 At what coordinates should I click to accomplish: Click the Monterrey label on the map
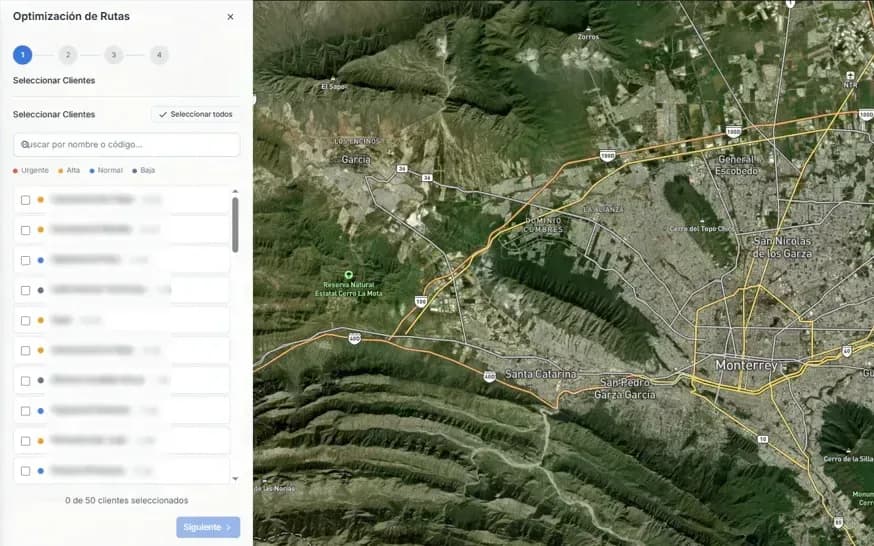coord(746,365)
